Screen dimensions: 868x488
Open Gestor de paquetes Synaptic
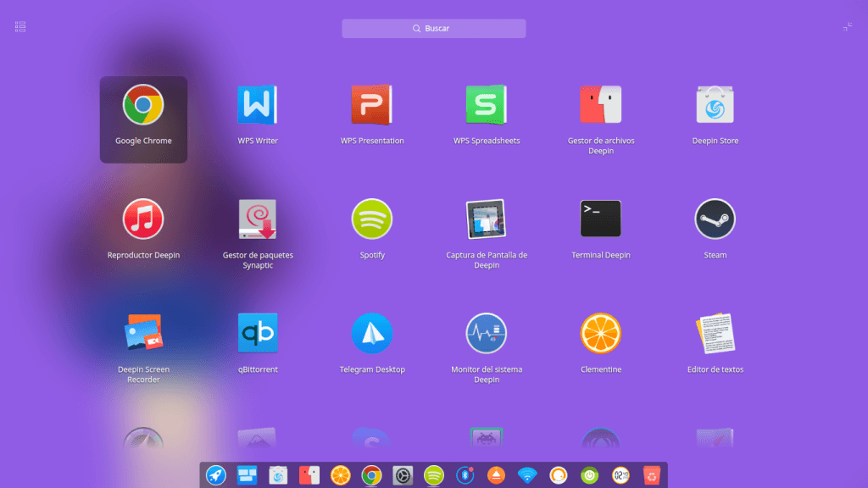point(258,234)
